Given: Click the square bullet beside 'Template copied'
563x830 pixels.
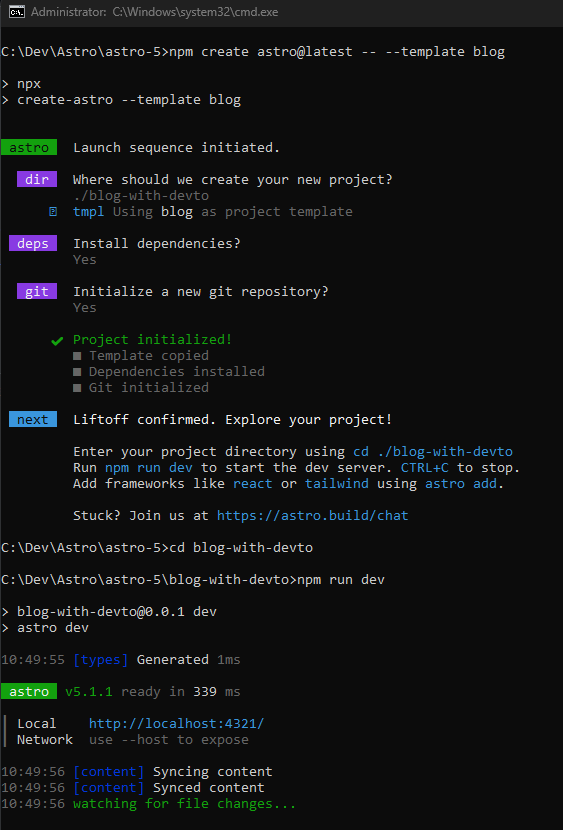Looking at the screenshot, I should (77, 356).
